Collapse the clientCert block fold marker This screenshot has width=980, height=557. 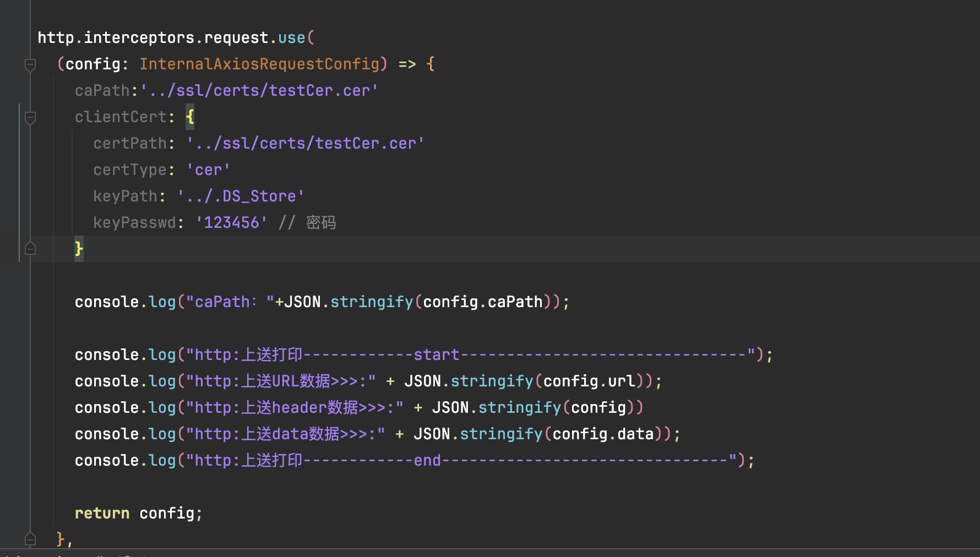tap(30, 118)
